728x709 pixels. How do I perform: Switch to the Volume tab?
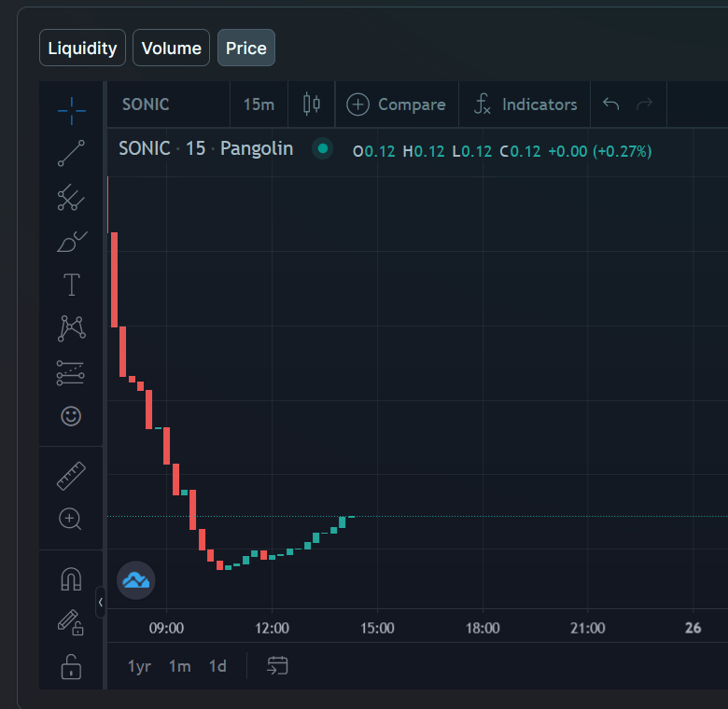click(x=172, y=48)
